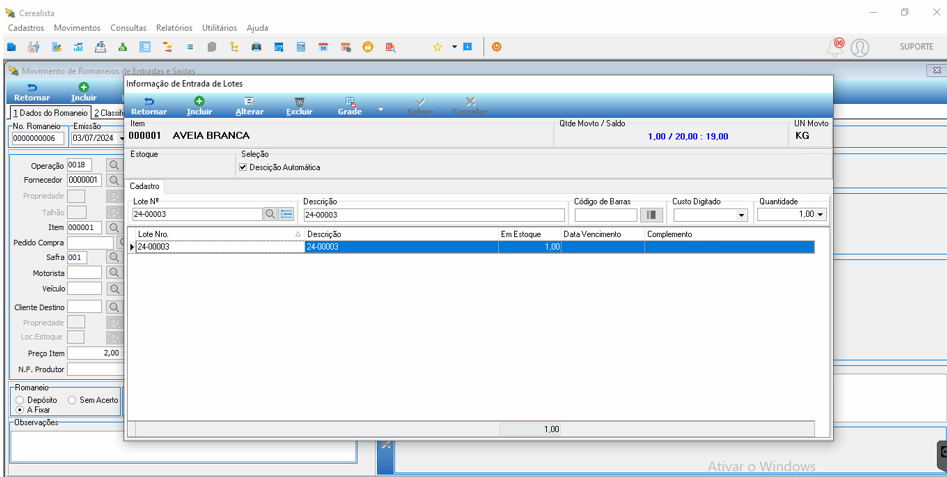Click the money bag icon in main toolbar
Screen dimensions: 947x477
point(123,46)
